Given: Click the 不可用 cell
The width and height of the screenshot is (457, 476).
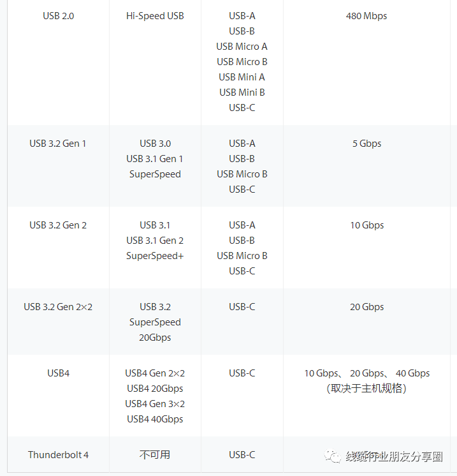Looking at the screenshot, I should point(155,454).
